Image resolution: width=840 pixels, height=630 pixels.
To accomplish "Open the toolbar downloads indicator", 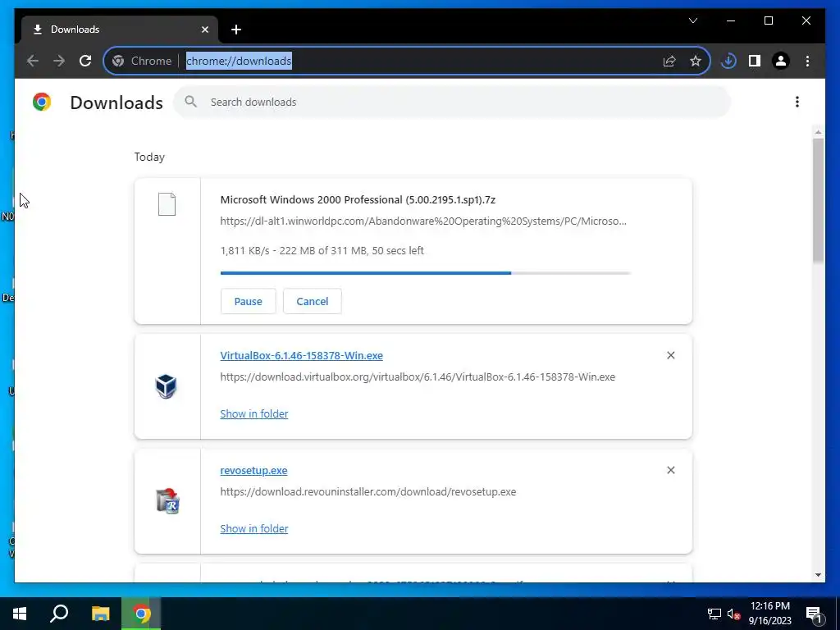I will [728, 61].
